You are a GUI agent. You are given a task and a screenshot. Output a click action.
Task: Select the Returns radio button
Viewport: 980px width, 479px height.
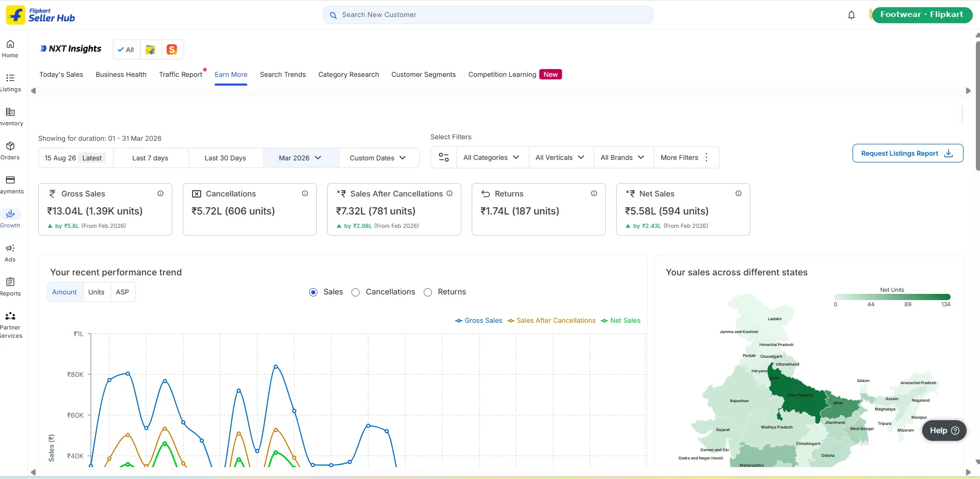click(428, 292)
